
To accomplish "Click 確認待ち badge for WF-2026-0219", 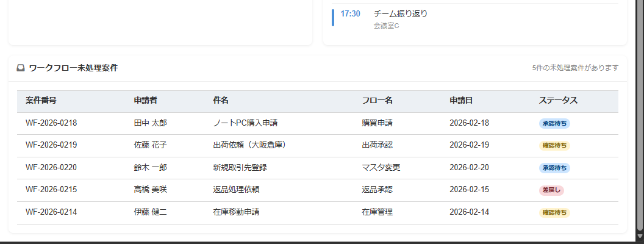I will (554, 145).
